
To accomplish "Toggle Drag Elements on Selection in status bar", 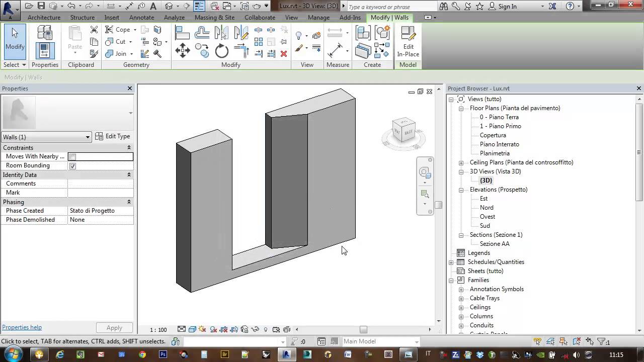I will 590,341.
